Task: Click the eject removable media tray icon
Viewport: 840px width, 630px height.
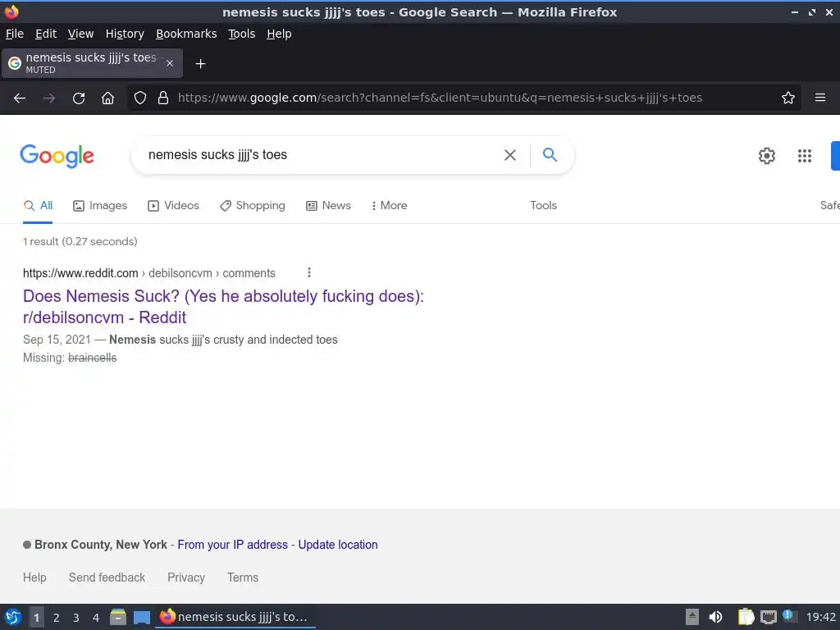Action: (x=692, y=617)
